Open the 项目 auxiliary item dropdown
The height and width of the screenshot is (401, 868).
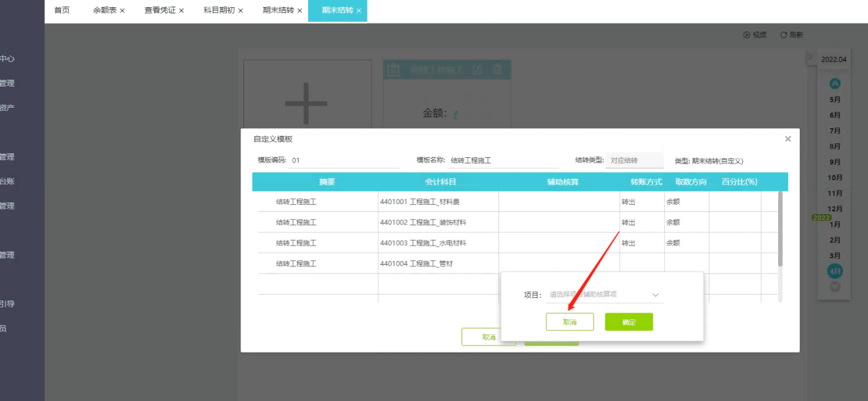click(x=605, y=295)
